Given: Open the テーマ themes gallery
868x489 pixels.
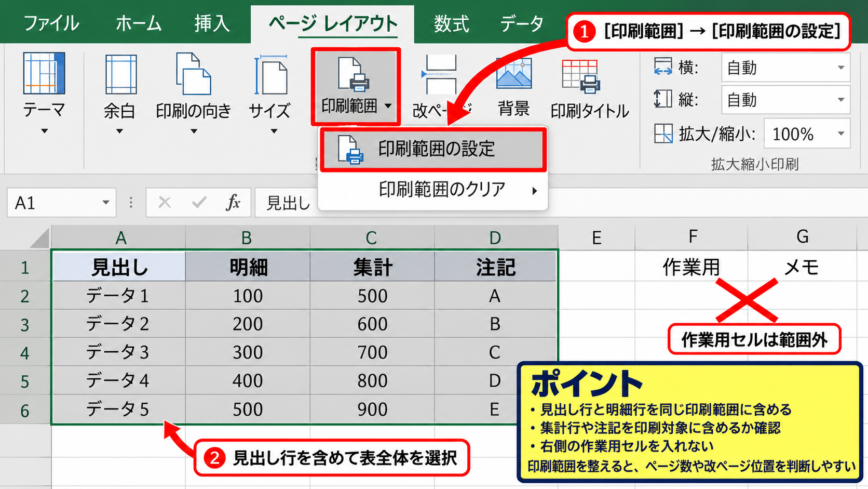Looking at the screenshot, I should click(x=44, y=94).
